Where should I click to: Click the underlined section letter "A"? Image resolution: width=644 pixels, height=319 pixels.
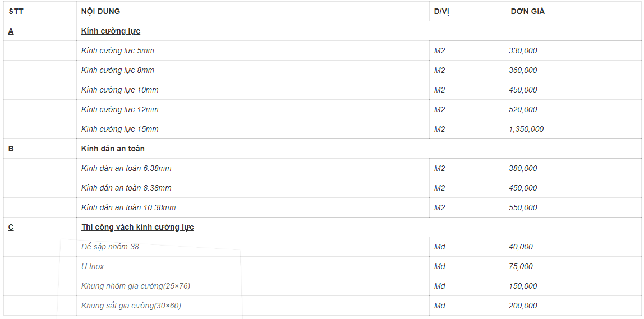[11, 31]
